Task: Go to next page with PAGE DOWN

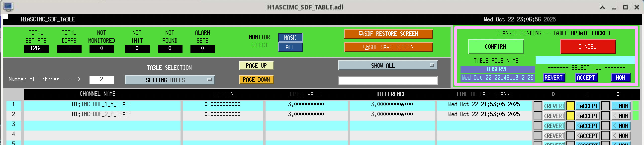Action: point(256,80)
